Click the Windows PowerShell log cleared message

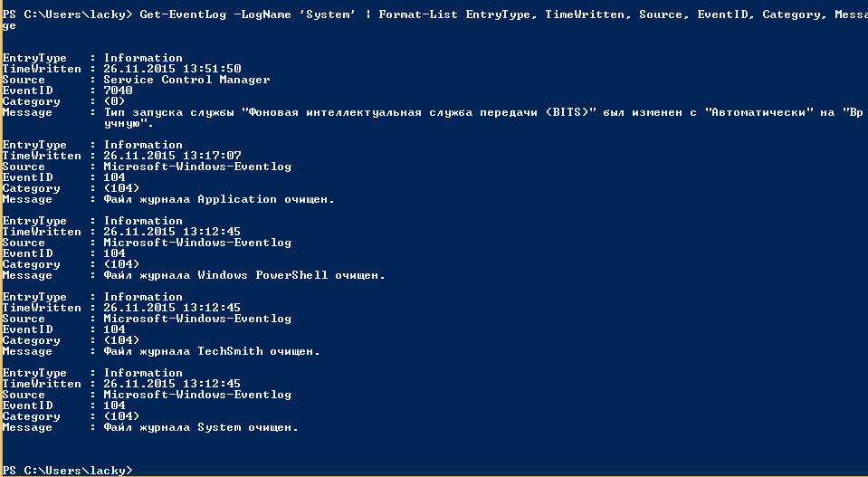244,275
